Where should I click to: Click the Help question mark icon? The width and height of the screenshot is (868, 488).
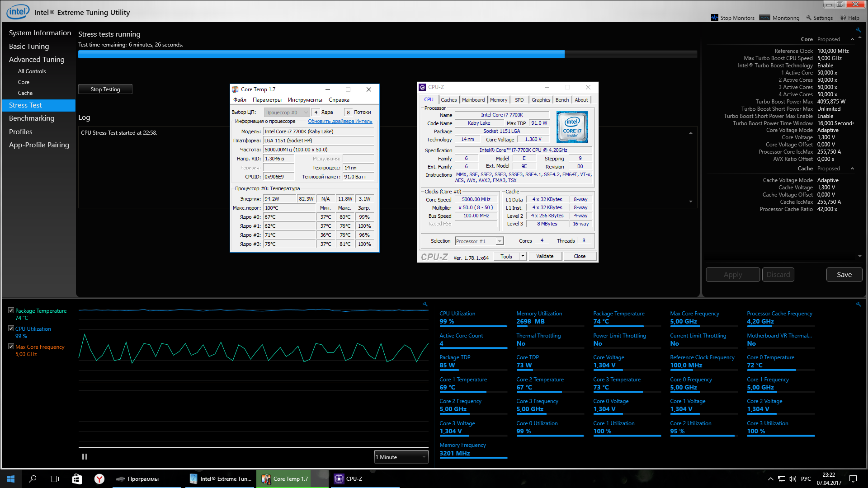(x=843, y=18)
